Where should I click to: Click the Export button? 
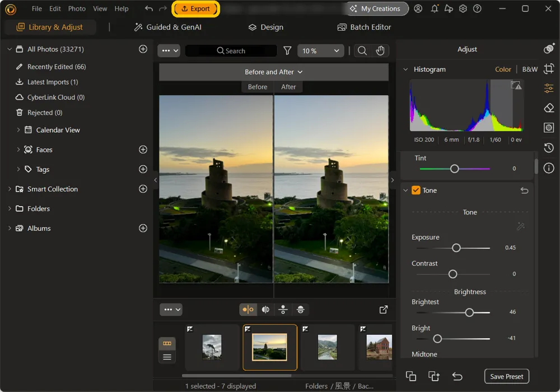[x=195, y=8]
